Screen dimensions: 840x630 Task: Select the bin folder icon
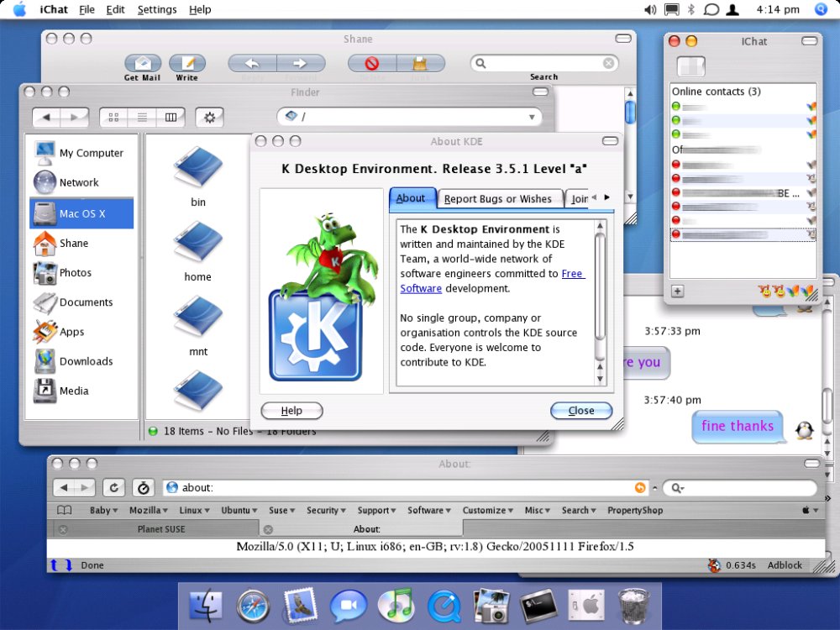click(198, 167)
